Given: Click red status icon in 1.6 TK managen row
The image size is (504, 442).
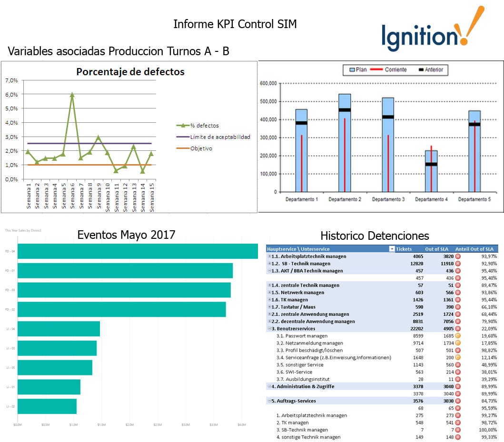Looking at the screenshot, I should [x=458, y=300].
